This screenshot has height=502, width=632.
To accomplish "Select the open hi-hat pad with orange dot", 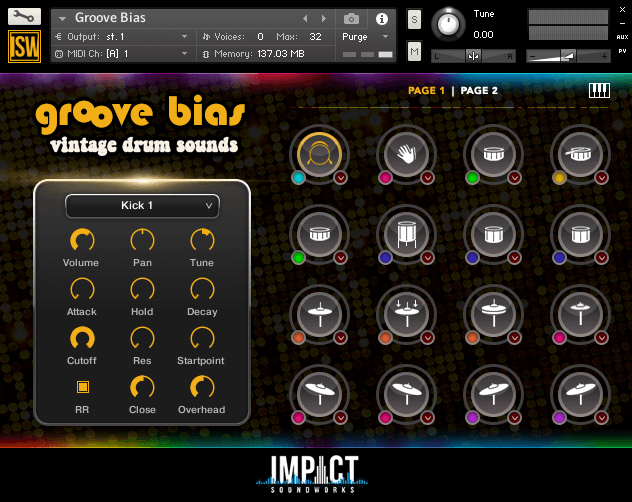I will [x=493, y=315].
